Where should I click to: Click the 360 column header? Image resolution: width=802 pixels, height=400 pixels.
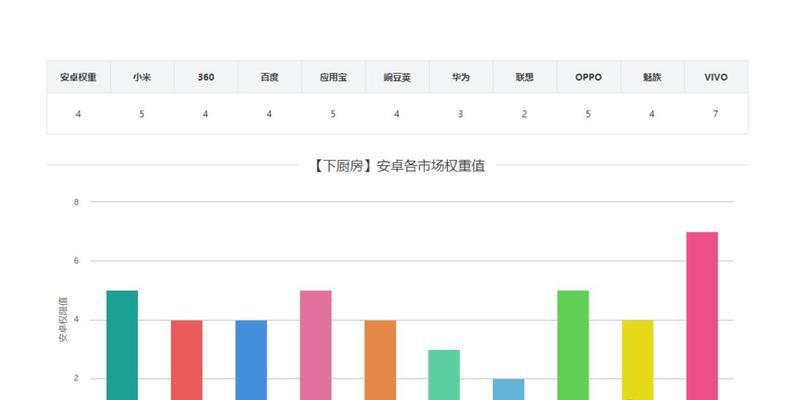(x=206, y=77)
